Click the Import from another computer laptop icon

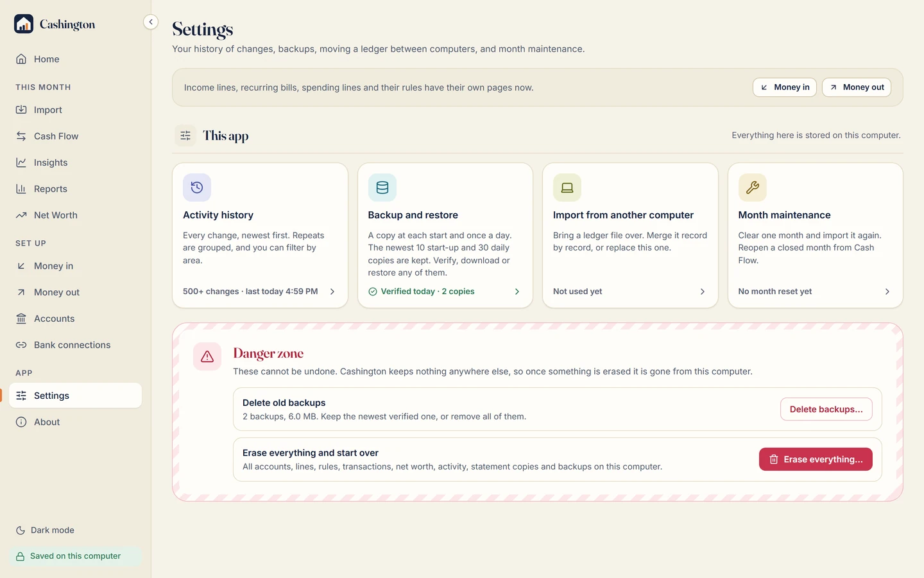point(567,188)
